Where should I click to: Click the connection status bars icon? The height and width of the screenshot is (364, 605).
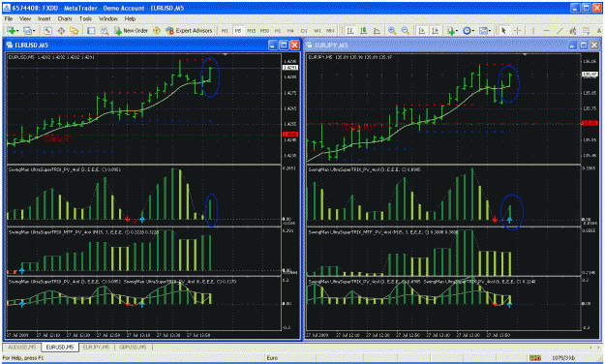tap(534, 358)
